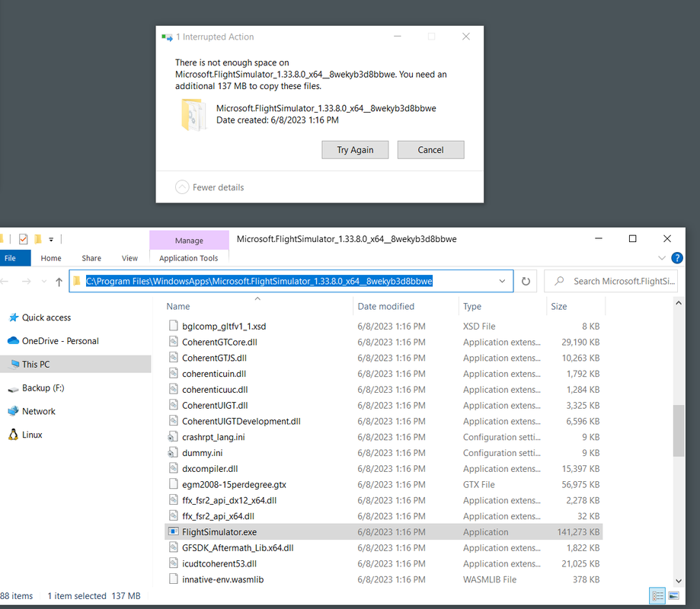700x609 pixels.
Task: Open recent locations dropdown arrow
Action: pyautogui.click(x=43, y=282)
